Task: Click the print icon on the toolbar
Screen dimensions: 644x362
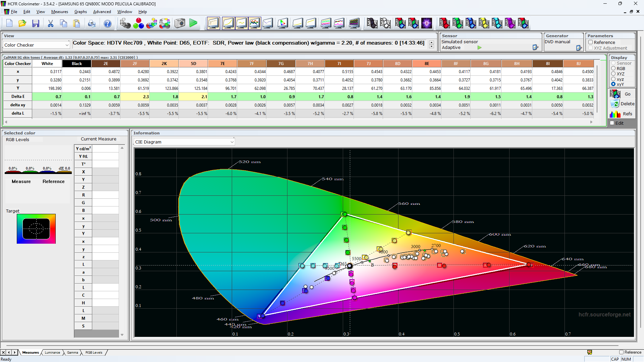Action: tap(92, 23)
